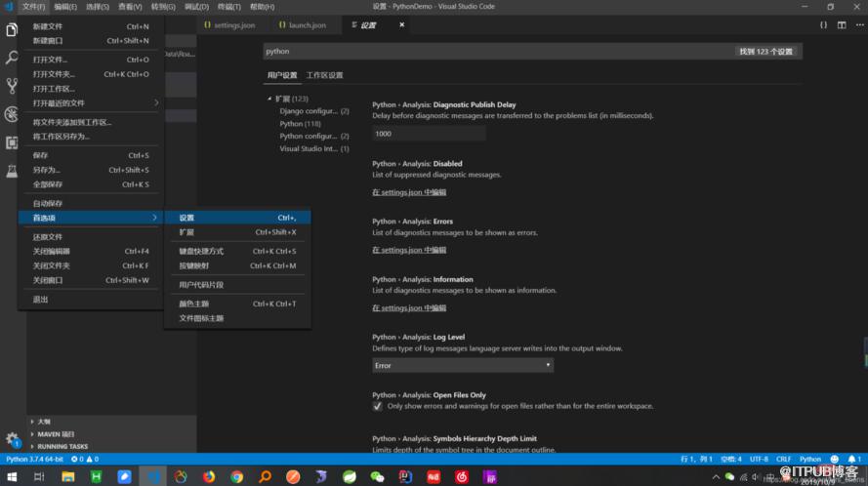The width and height of the screenshot is (868, 486).
Task: Open Task View on the taskbar
Action: point(39,476)
